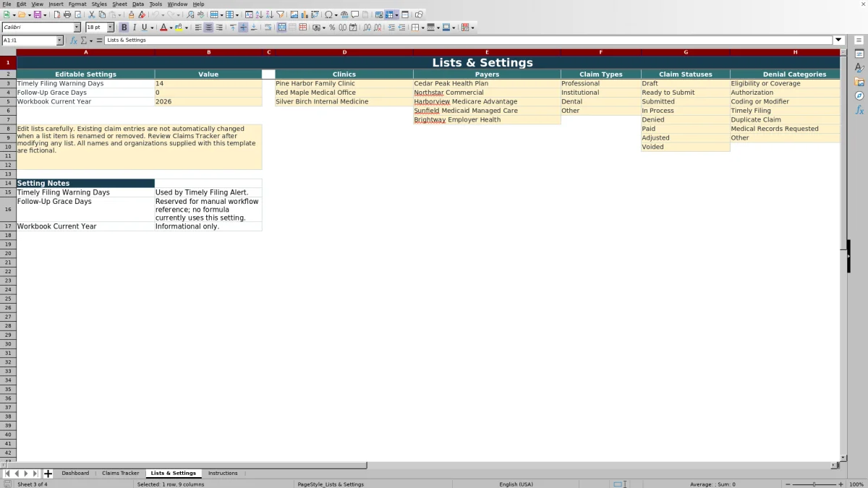
Task: Open the sidebar Navigator compass icon
Action: click(x=859, y=95)
